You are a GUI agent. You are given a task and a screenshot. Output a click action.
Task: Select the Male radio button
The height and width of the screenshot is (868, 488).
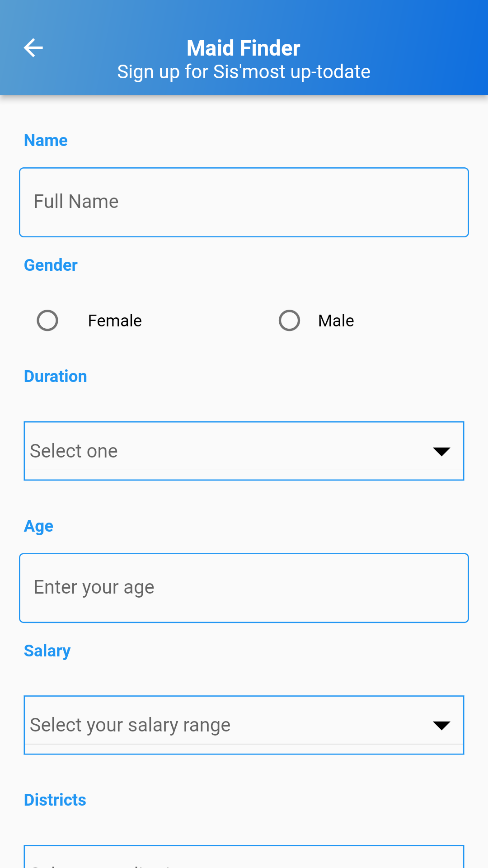tap(289, 321)
